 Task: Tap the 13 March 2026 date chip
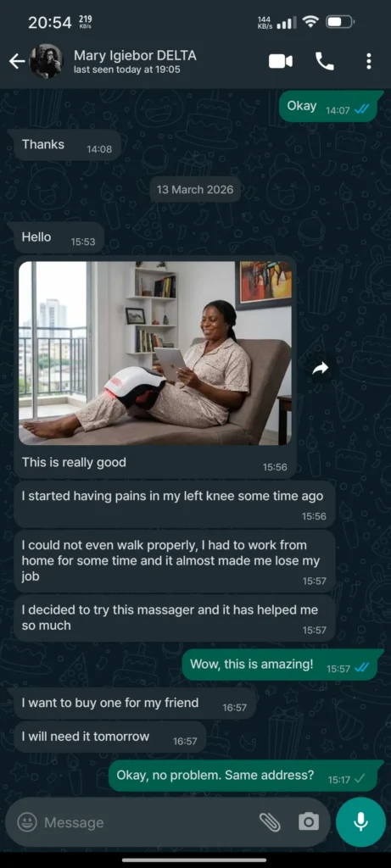[195, 190]
